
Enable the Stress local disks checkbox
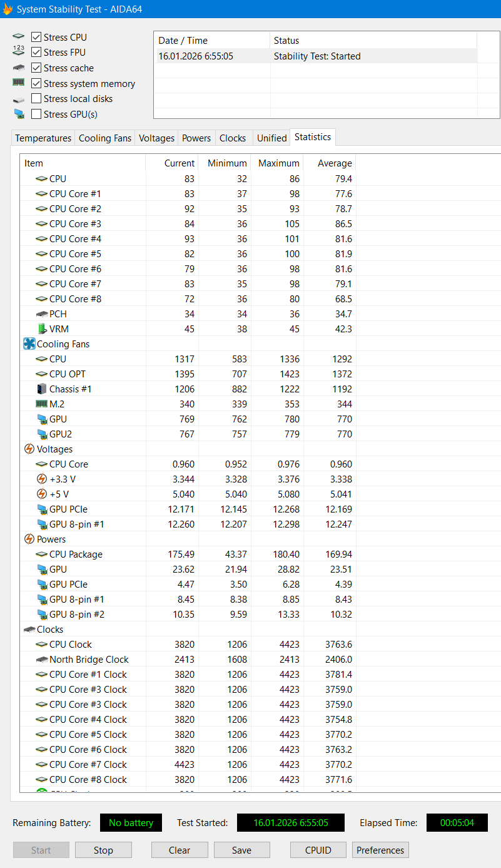click(36, 98)
